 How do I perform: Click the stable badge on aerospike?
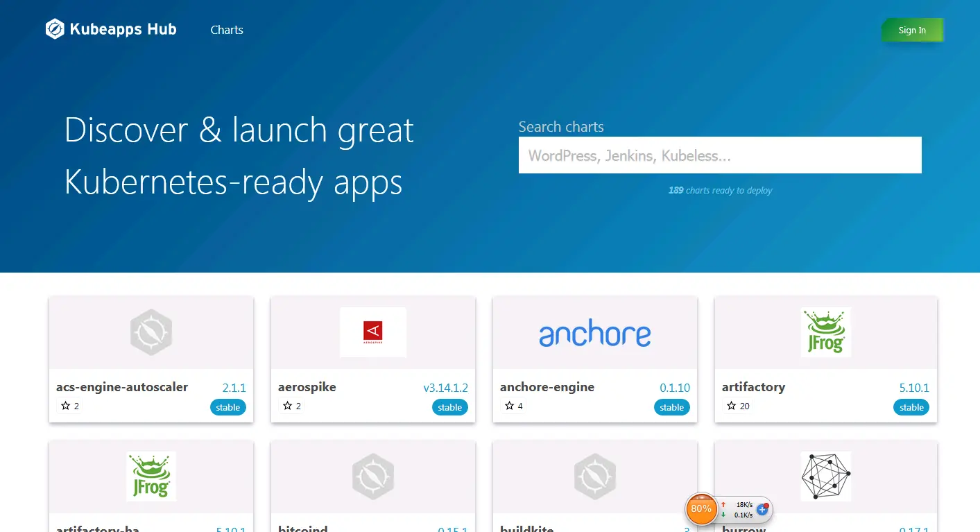click(450, 407)
